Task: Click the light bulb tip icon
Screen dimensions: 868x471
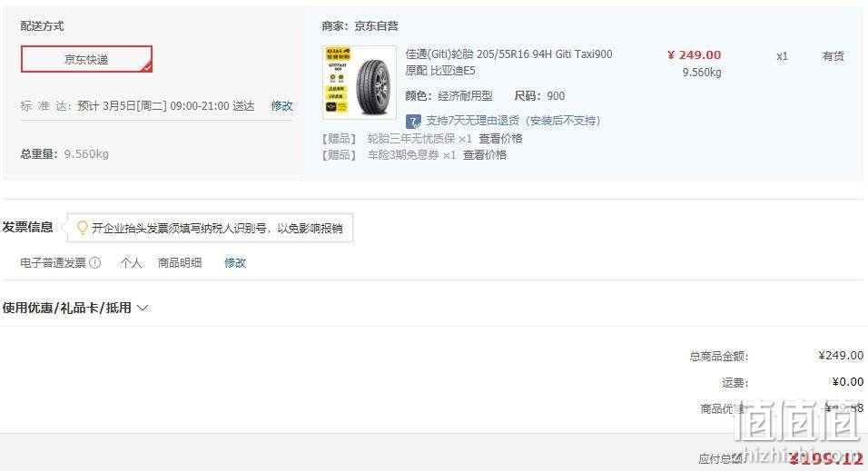Action: click(x=82, y=228)
